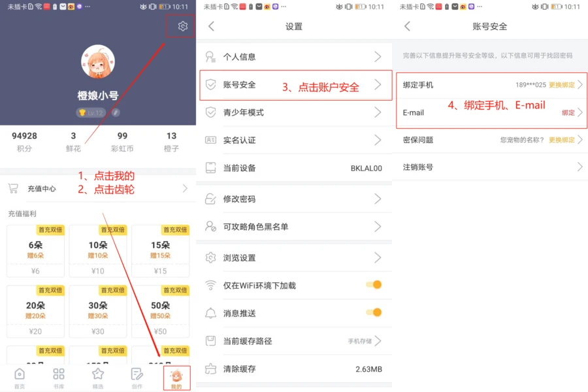Select the 6朵 recharge package card

point(36,251)
